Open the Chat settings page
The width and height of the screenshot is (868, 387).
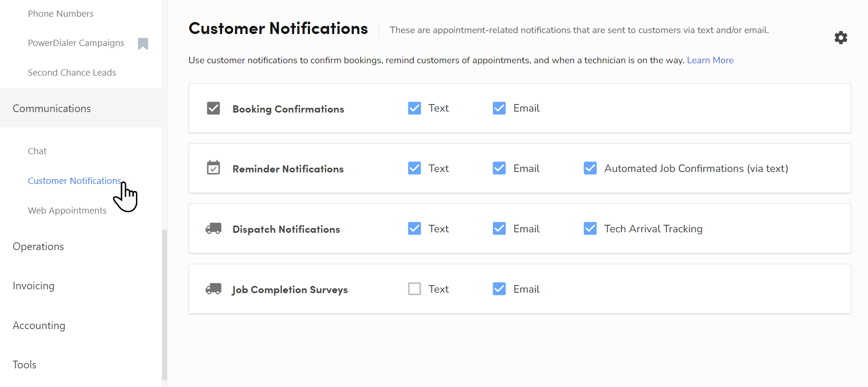click(37, 151)
